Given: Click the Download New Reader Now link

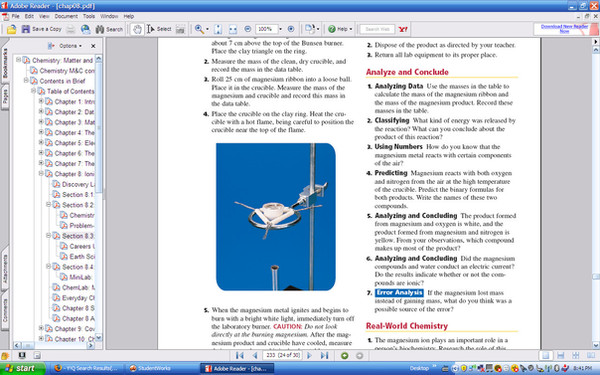Looking at the screenshot, I should point(564,29).
